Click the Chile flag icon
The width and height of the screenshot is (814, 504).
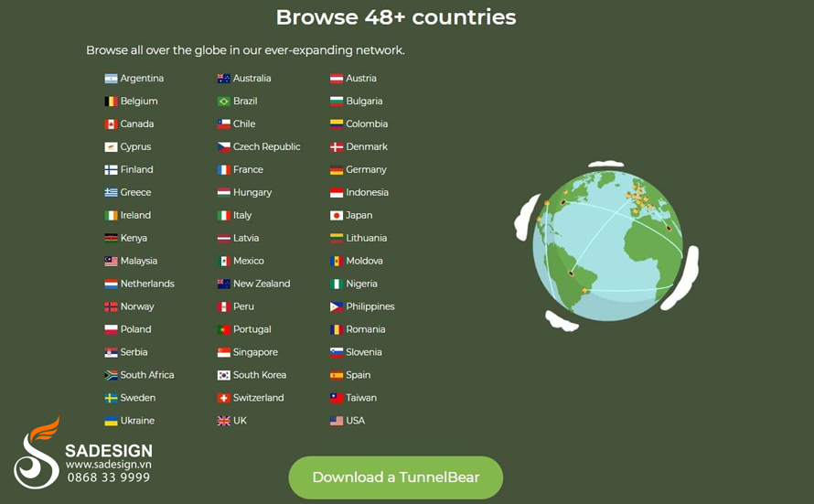pyautogui.click(x=224, y=124)
